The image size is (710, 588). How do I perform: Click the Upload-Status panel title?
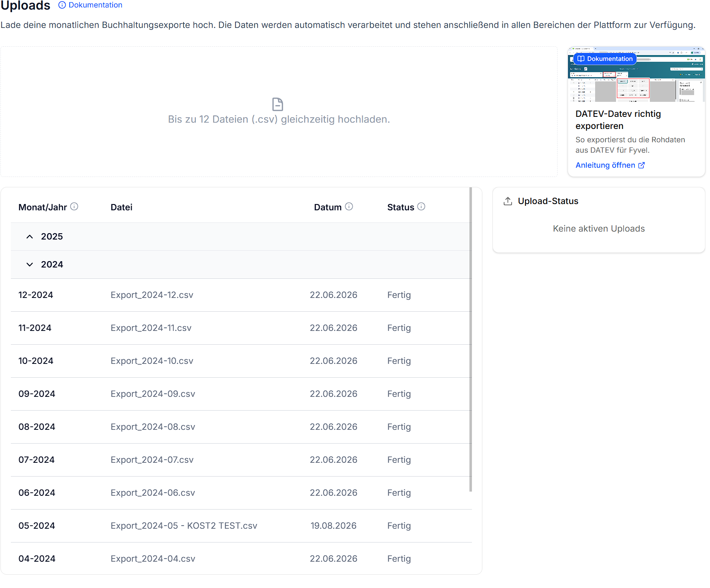pos(548,201)
